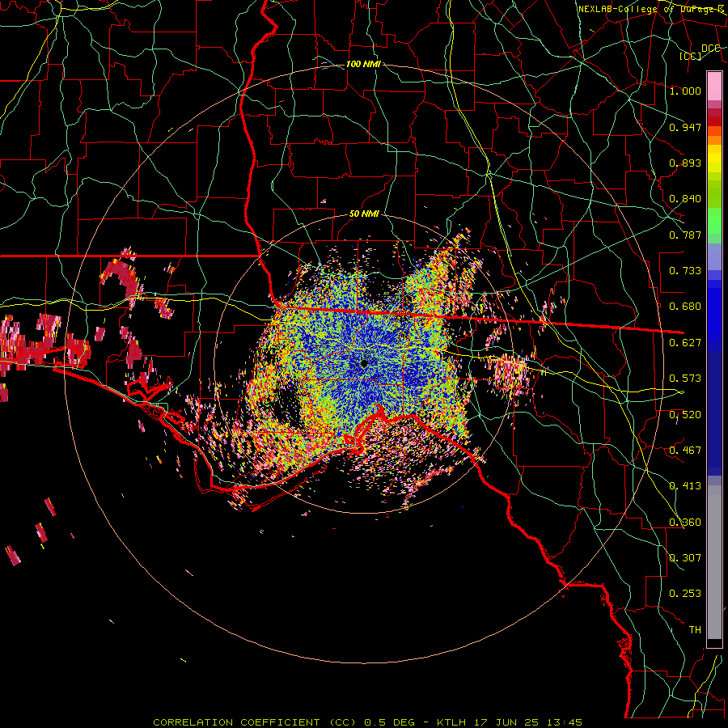Image resolution: width=728 pixels, height=728 pixels.
Task: Click the 13:45 timestamp in caption
Action: point(564,722)
